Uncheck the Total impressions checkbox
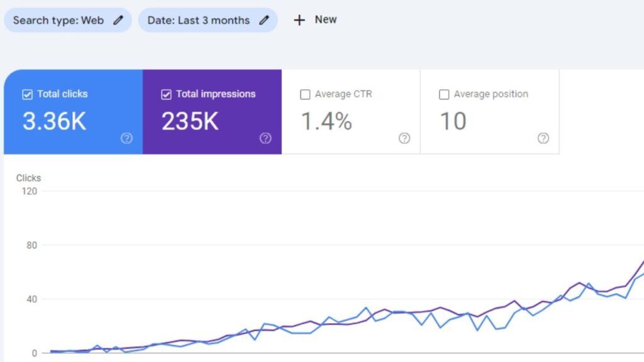 tap(166, 94)
